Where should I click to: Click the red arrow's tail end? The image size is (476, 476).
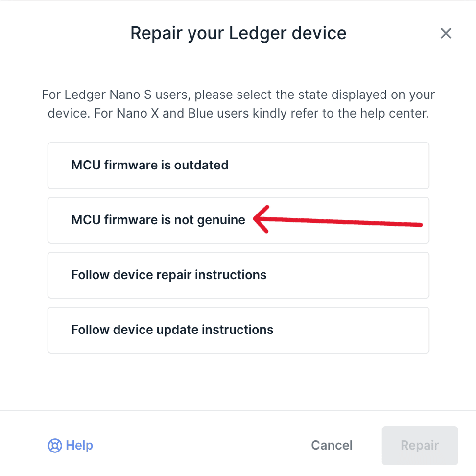(420, 225)
